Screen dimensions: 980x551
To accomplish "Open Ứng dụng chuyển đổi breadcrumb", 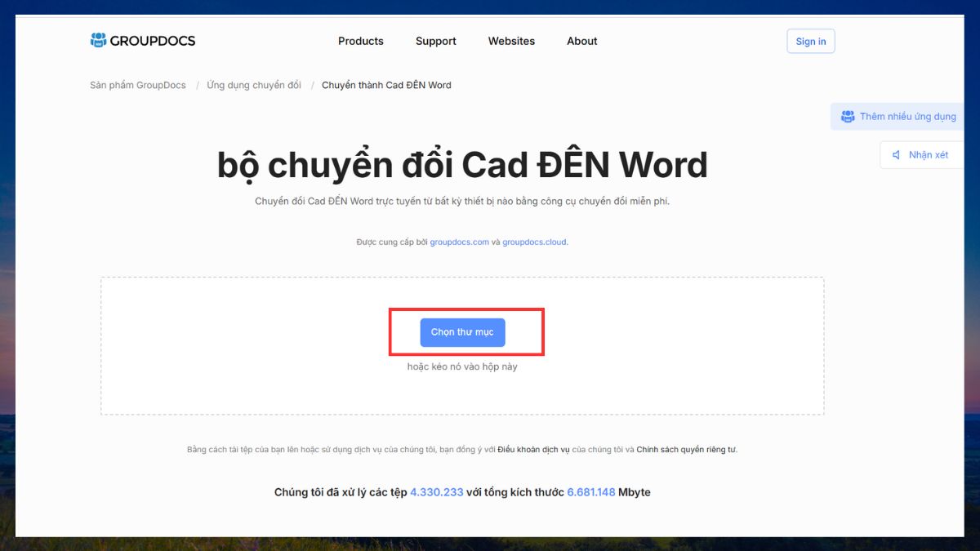I will click(254, 85).
